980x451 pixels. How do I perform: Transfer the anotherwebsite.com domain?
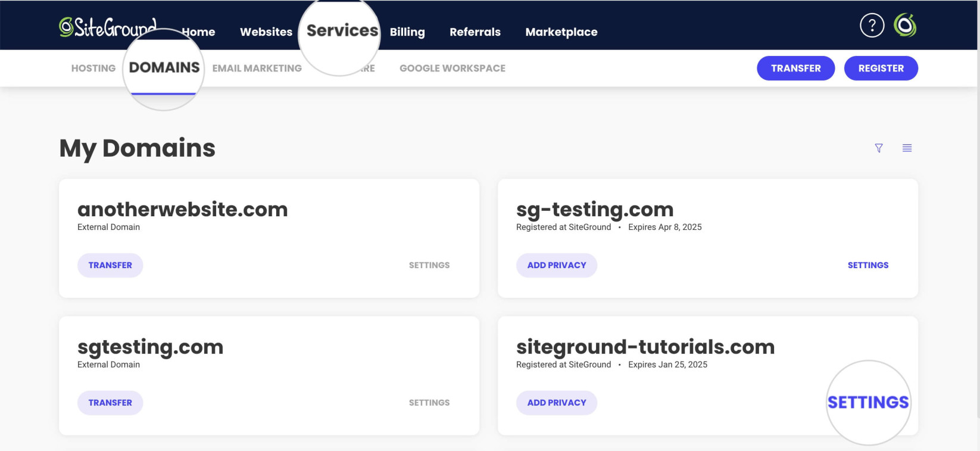coord(110,265)
